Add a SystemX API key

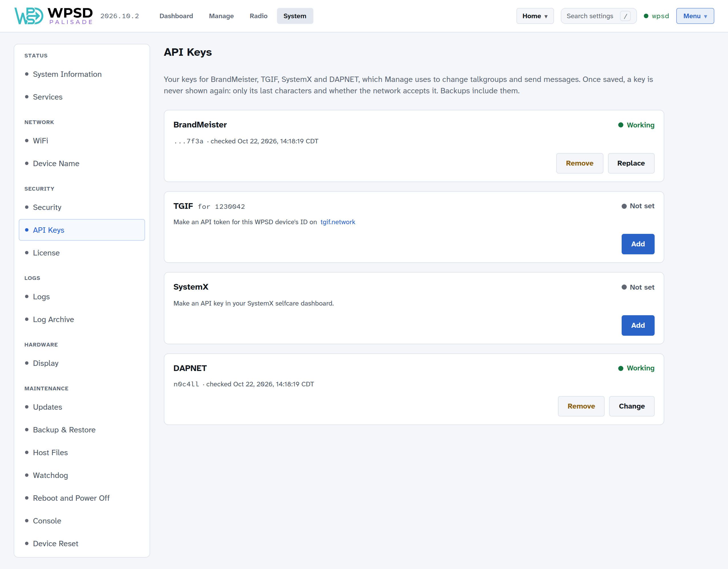tap(638, 325)
